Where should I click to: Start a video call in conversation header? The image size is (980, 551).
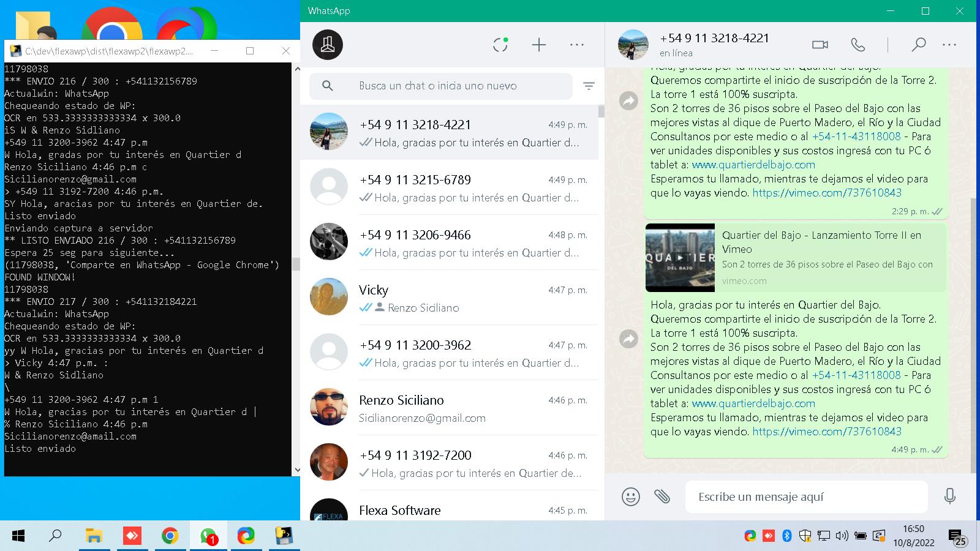(820, 45)
